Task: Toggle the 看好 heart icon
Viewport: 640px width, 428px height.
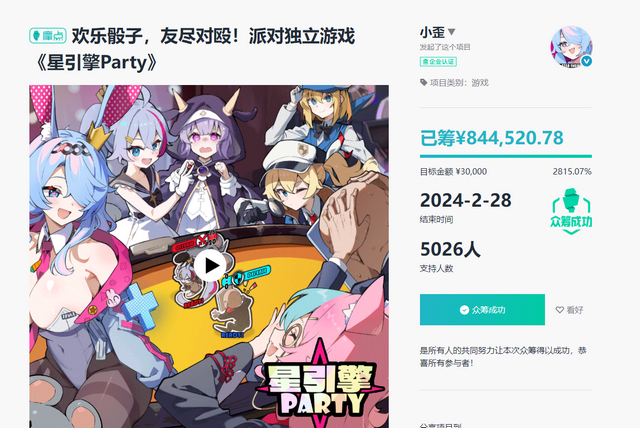Action: (x=560, y=310)
